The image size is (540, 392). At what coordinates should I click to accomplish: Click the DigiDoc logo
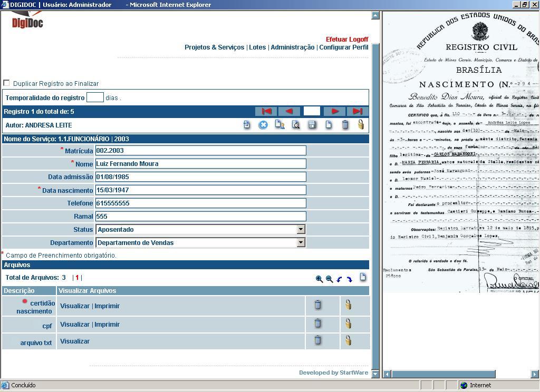click(x=27, y=20)
